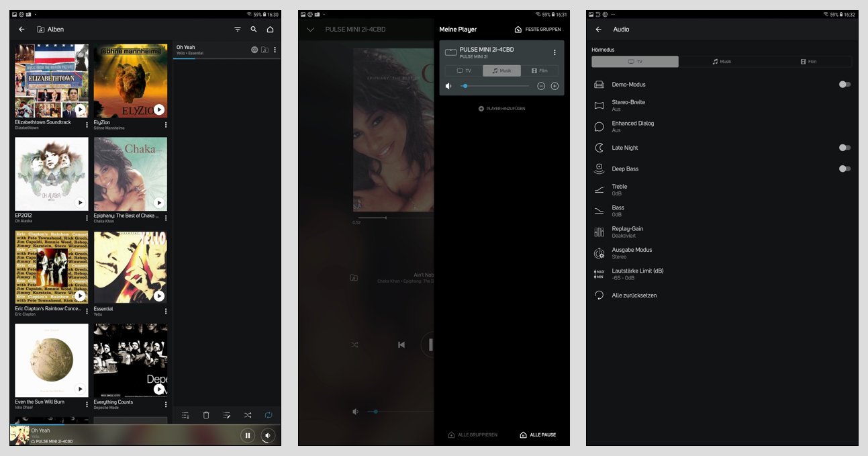
Task: Open options for Eric Clapton's Rainbow Concert
Action: 87,312
